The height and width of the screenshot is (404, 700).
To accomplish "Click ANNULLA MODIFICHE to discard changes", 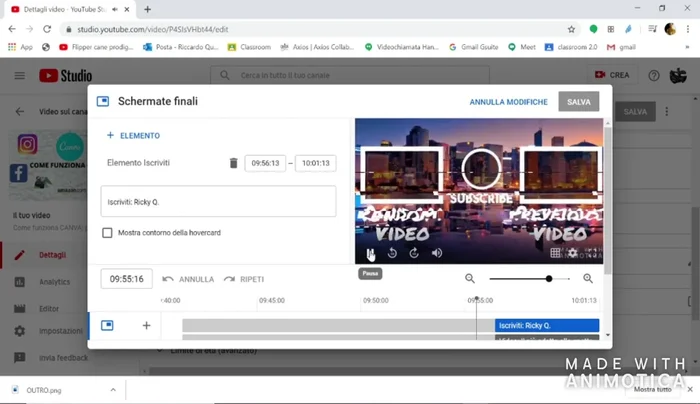I will [508, 102].
